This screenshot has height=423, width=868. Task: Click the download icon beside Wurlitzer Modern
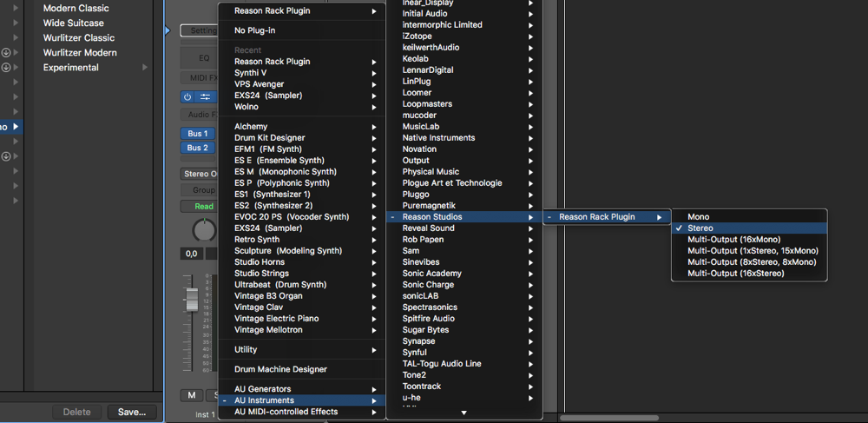(6, 53)
